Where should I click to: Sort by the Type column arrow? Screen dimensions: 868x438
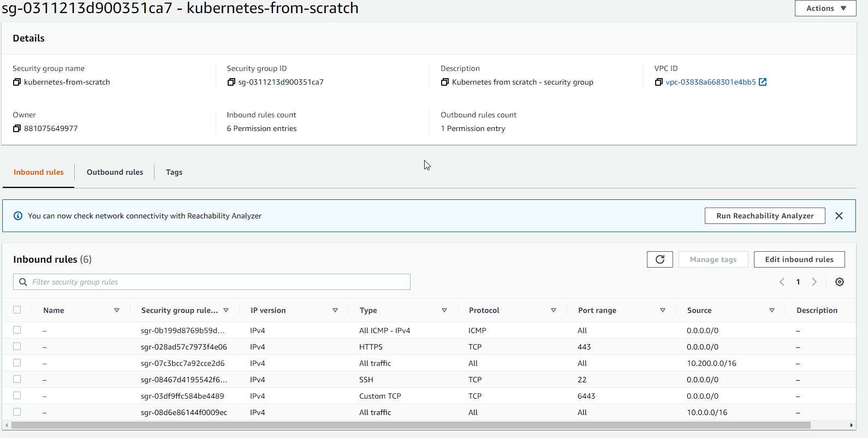click(444, 310)
